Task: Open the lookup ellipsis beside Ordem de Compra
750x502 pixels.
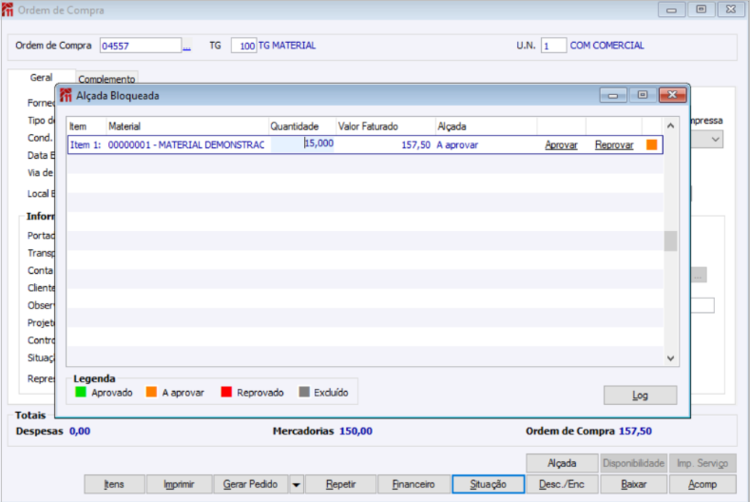Action: [x=187, y=46]
